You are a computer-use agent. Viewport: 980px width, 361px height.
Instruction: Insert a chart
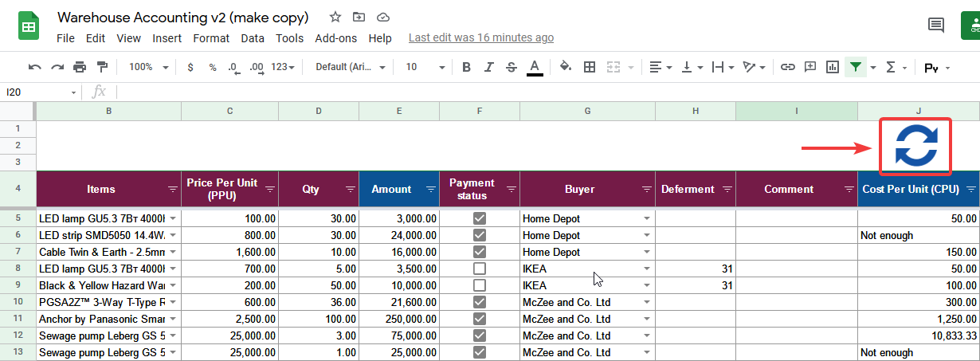833,67
